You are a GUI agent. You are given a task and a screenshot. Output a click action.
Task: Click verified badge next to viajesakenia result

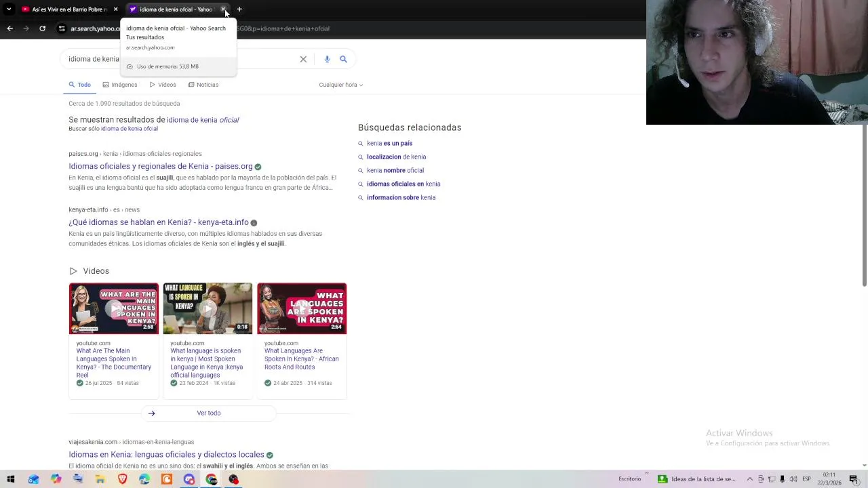tap(270, 455)
